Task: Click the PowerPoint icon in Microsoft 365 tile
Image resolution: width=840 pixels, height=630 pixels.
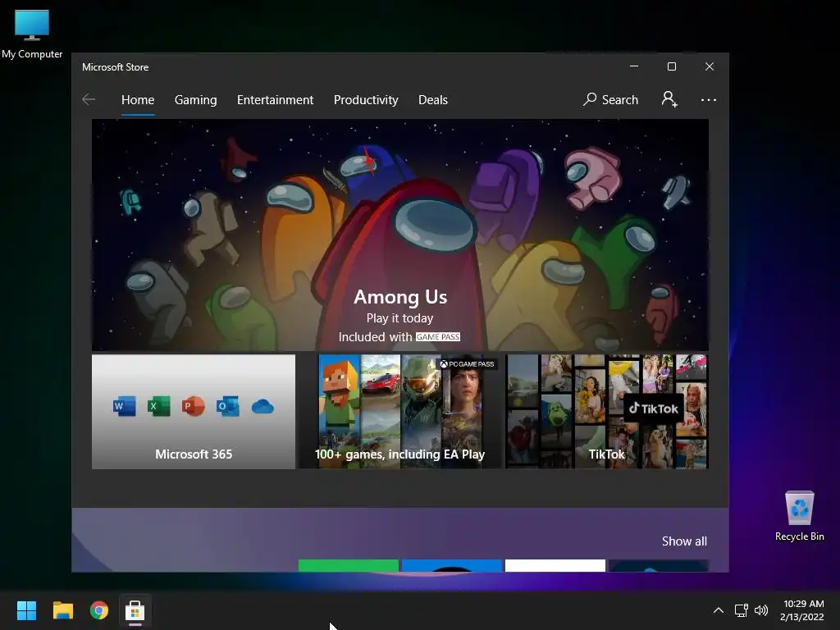Action: (193, 406)
